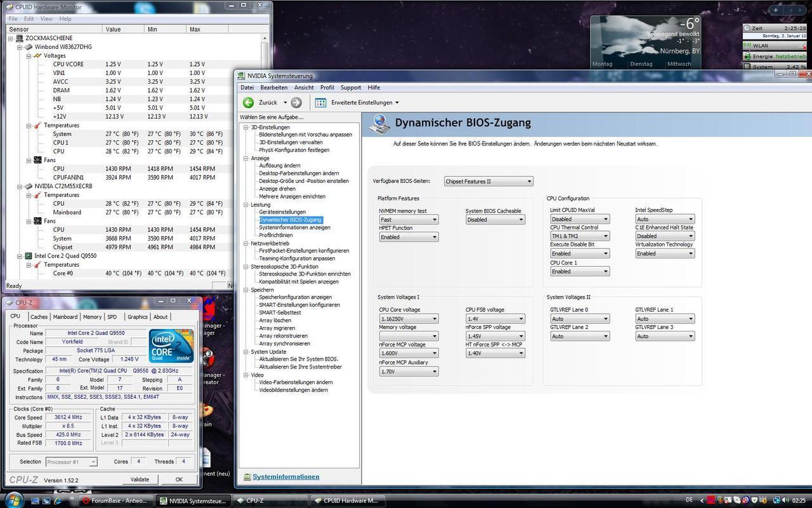Collapse the Winbond W83627DHG node

tap(20, 47)
